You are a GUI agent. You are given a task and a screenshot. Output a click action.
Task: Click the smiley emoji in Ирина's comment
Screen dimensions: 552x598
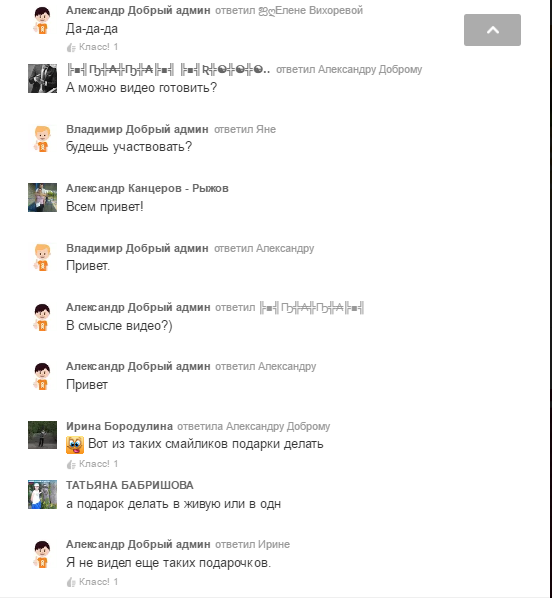tap(75, 445)
